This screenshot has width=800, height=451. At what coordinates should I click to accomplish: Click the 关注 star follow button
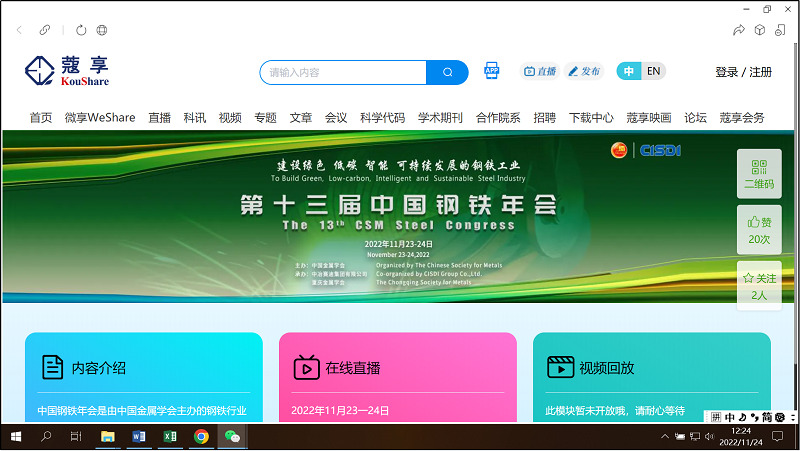(x=759, y=286)
